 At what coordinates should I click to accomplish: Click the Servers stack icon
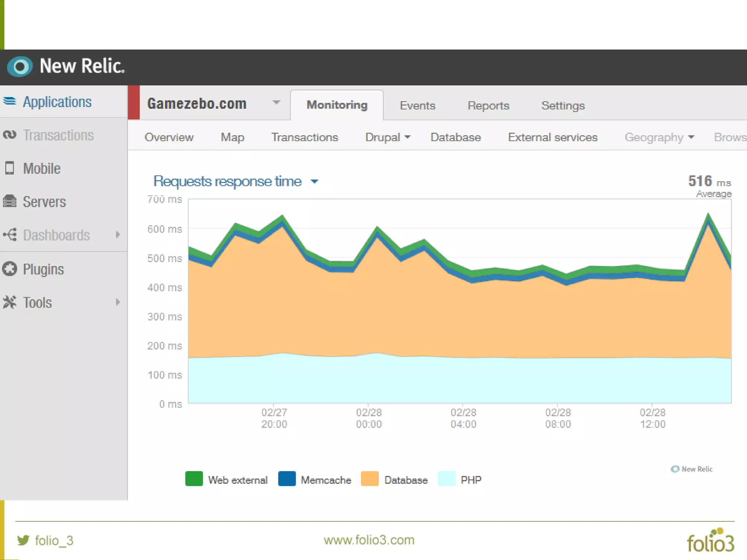click(x=10, y=201)
